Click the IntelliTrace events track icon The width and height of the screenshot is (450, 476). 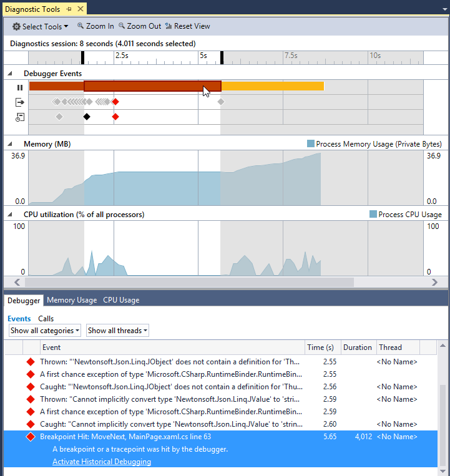(20, 117)
